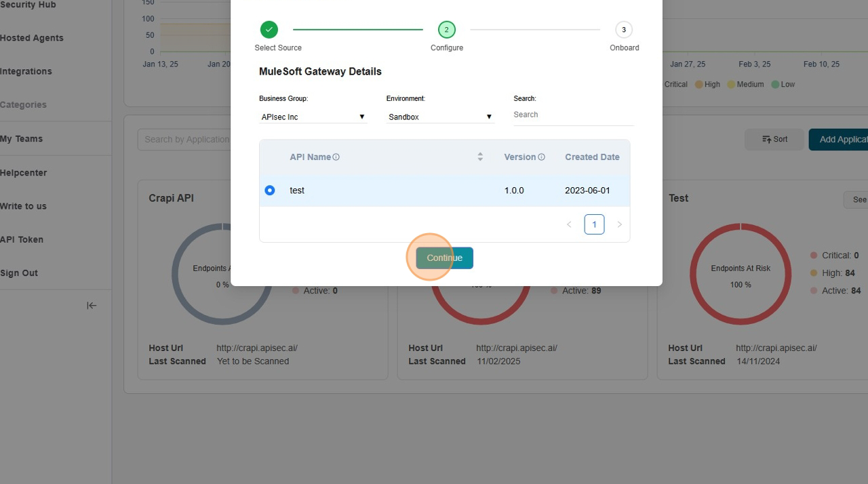Click the API Name info icon
The width and height of the screenshot is (868, 484).
coord(336,157)
